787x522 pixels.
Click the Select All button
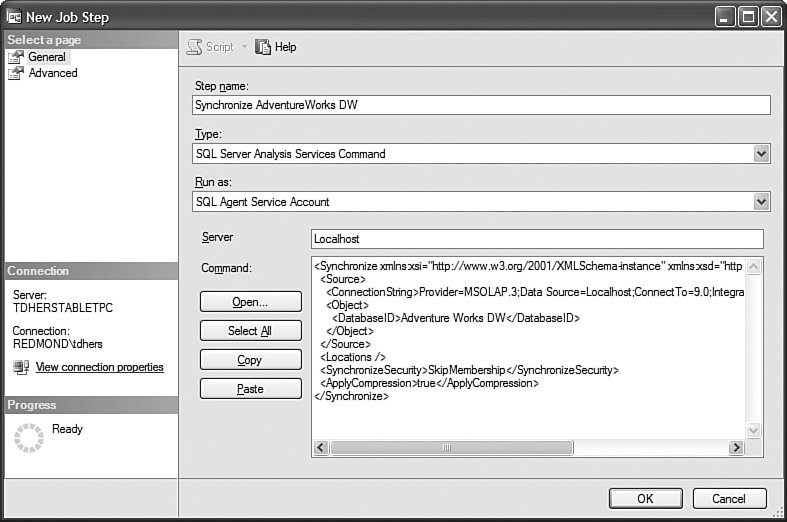(x=250, y=331)
